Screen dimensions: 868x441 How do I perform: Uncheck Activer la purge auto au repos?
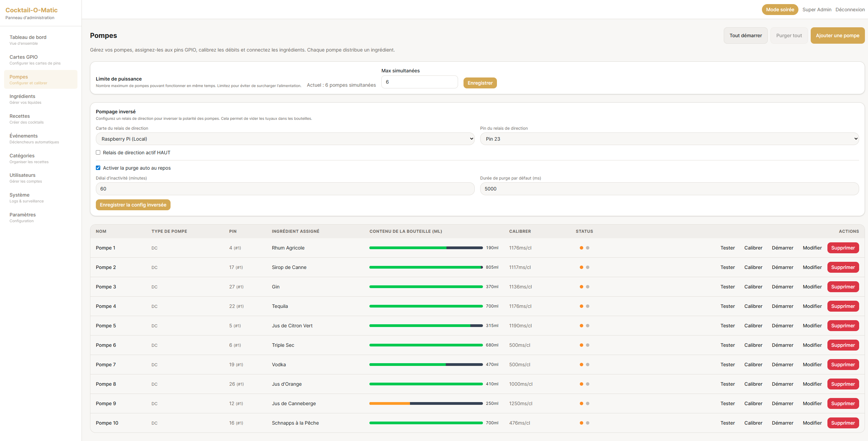coord(98,168)
